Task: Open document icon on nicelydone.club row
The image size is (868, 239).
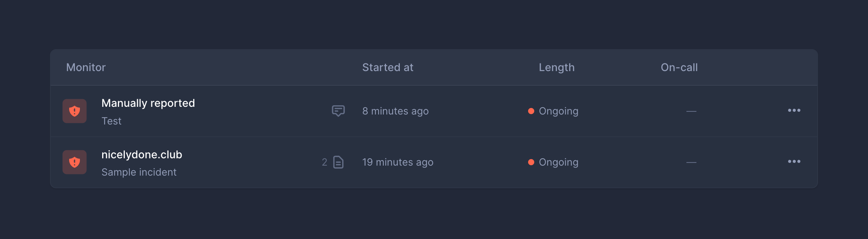Action: click(338, 162)
